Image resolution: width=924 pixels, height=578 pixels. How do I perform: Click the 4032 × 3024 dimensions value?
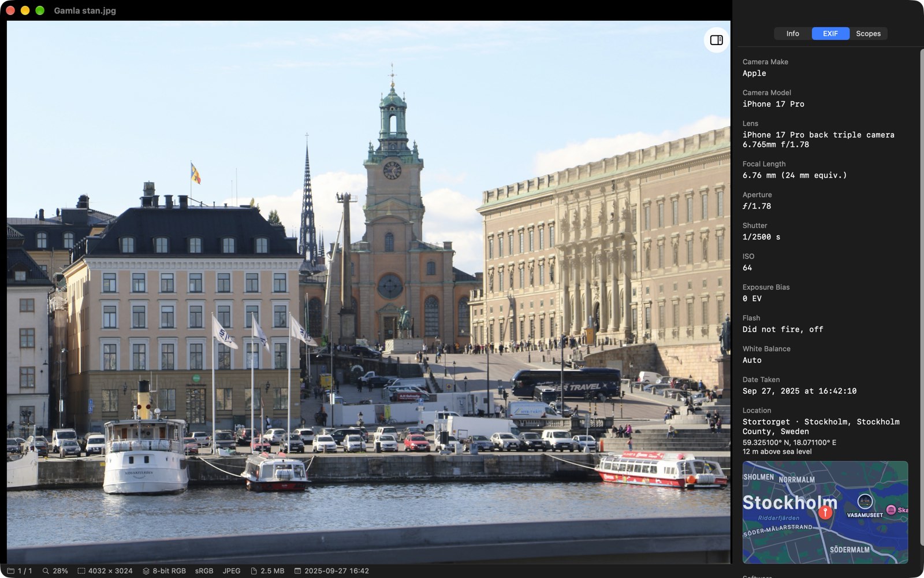[110, 570]
